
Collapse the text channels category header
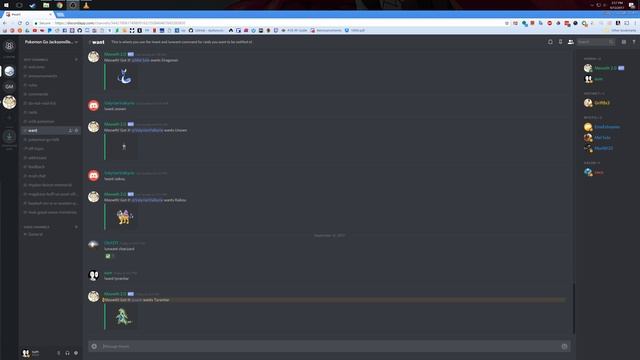coord(36,60)
